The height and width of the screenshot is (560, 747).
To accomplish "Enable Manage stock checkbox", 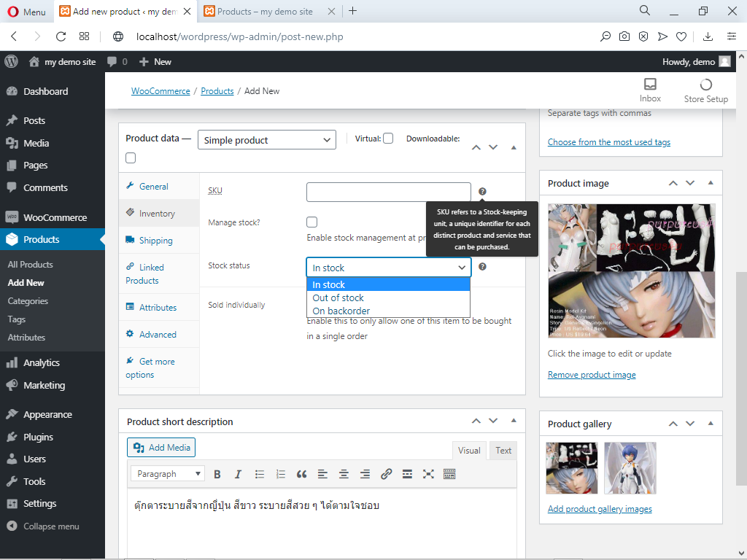I will click(311, 222).
